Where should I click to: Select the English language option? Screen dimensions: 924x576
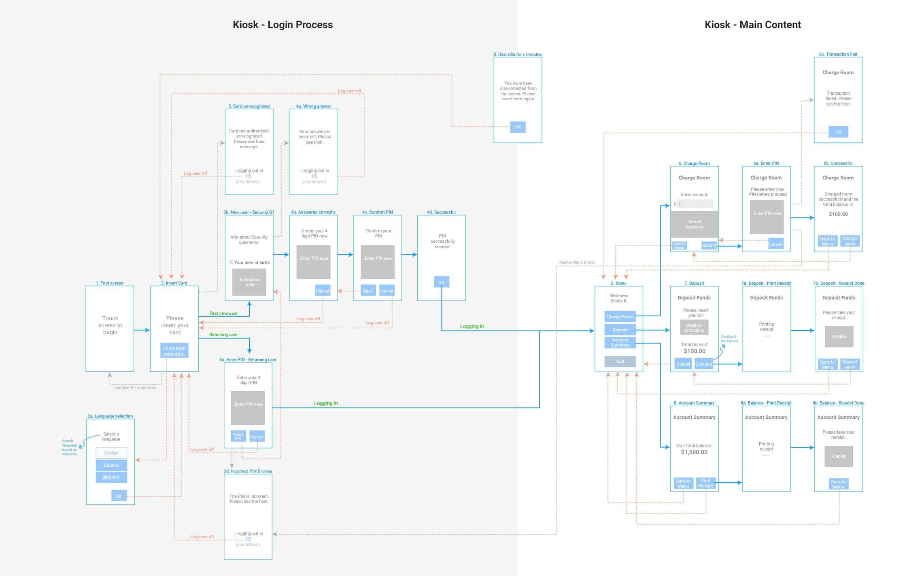(111, 453)
